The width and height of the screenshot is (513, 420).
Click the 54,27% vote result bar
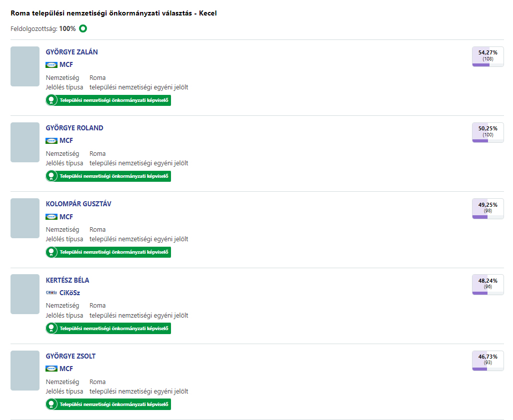click(487, 56)
